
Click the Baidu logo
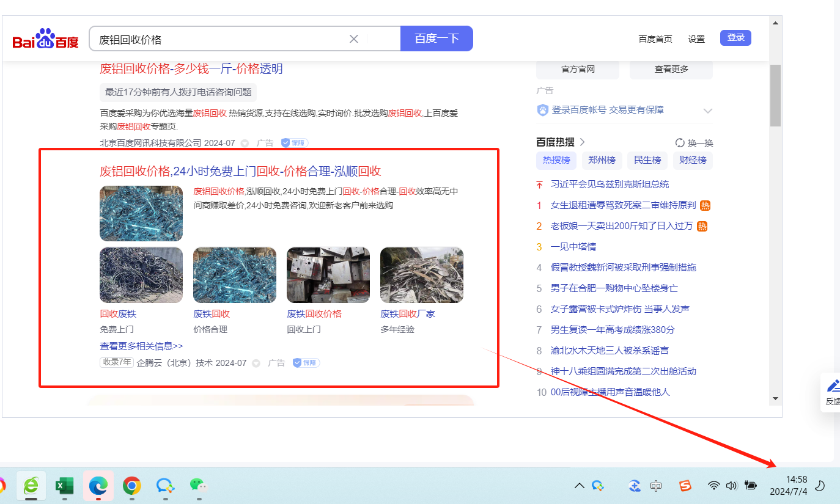[x=46, y=39]
